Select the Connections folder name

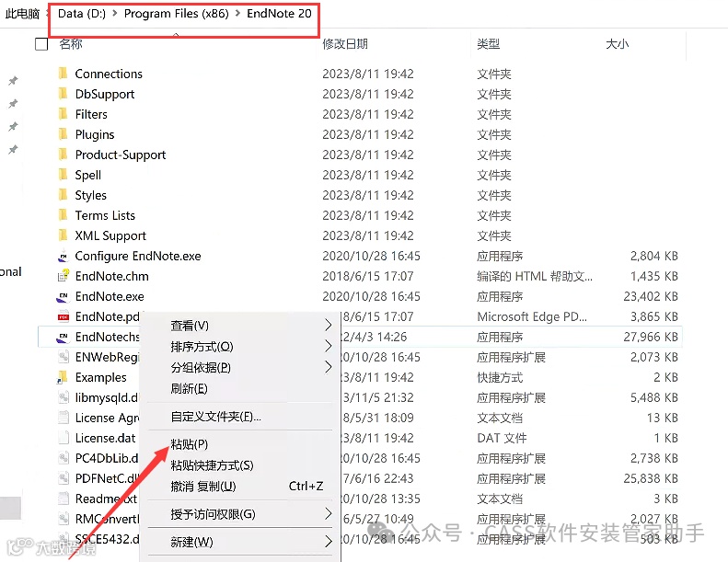pyautogui.click(x=109, y=74)
